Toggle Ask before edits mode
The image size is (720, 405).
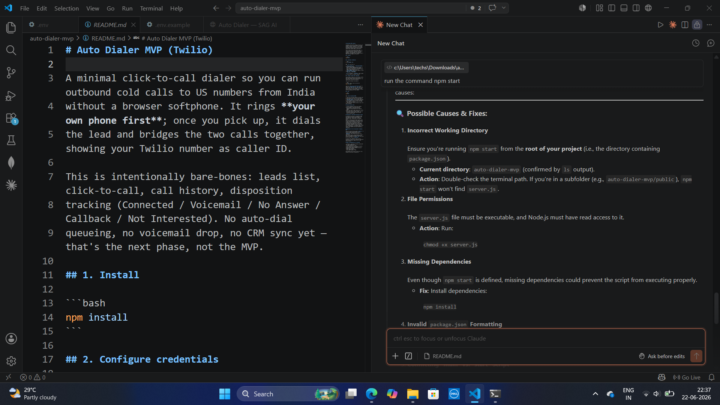tap(662, 356)
